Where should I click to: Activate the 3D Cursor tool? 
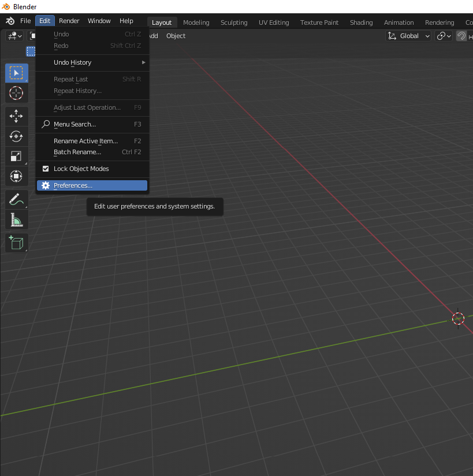point(16,93)
